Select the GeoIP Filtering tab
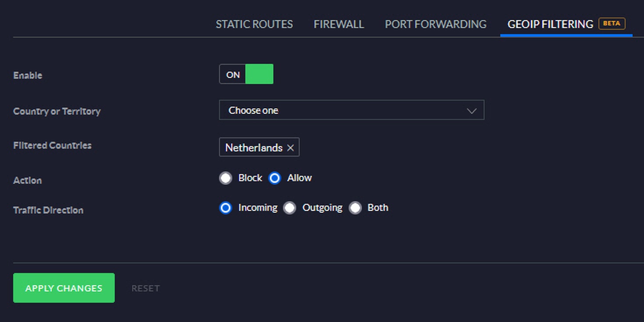Image resolution: width=644 pixels, height=322 pixels. (550, 25)
